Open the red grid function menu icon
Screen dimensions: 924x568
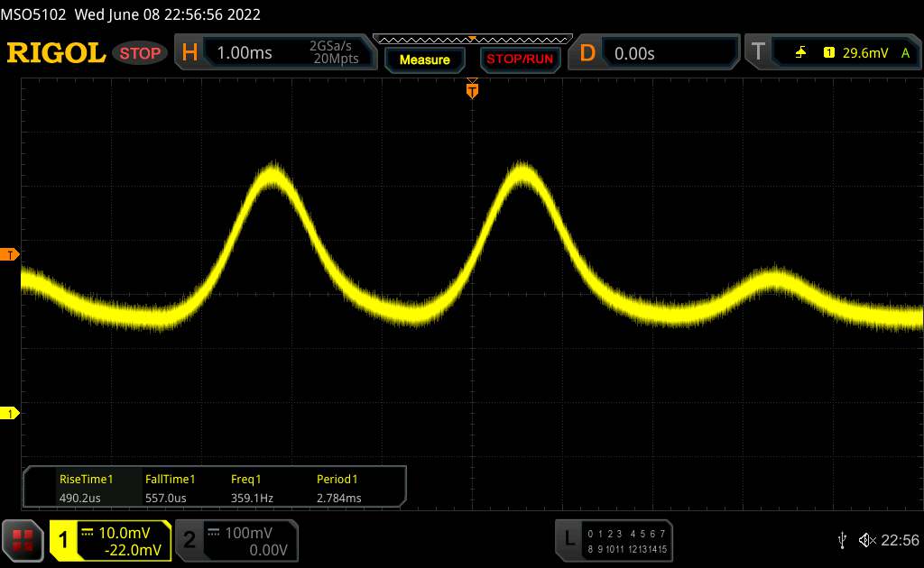click(x=23, y=539)
